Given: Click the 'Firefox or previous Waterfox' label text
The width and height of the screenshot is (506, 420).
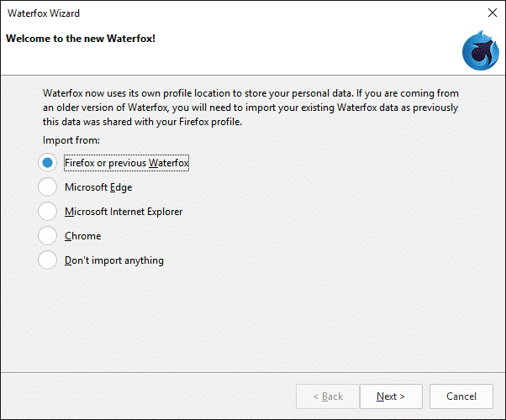Looking at the screenshot, I should [126, 163].
